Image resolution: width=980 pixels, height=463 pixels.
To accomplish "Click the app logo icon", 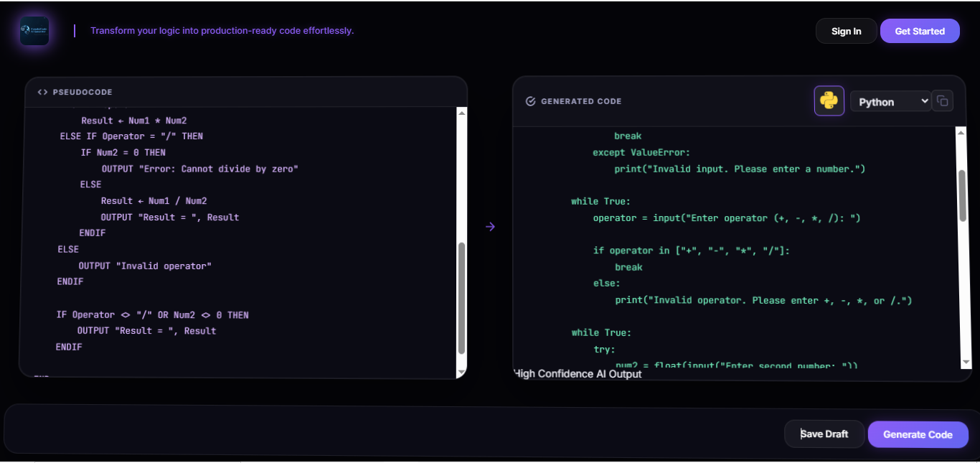I will tap(34, 31).
